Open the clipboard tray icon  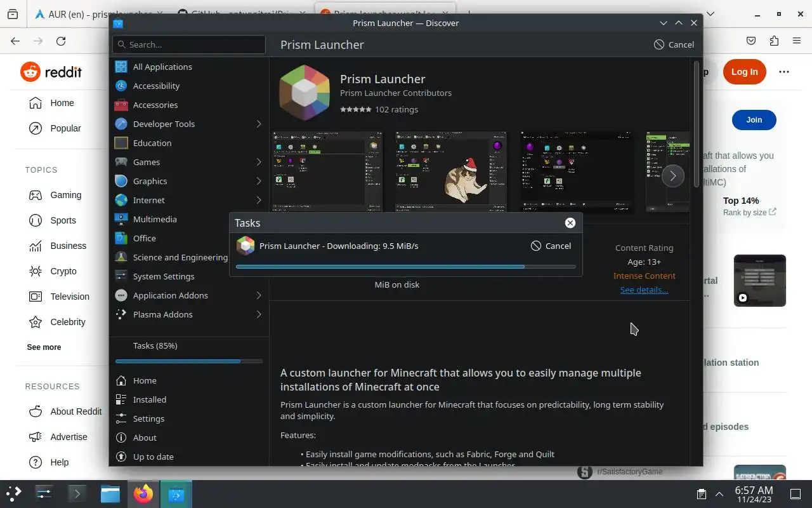pos(702,494)
